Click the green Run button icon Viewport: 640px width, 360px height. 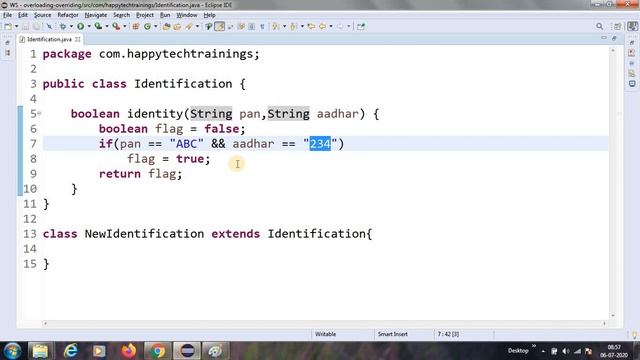coord(80,27)
